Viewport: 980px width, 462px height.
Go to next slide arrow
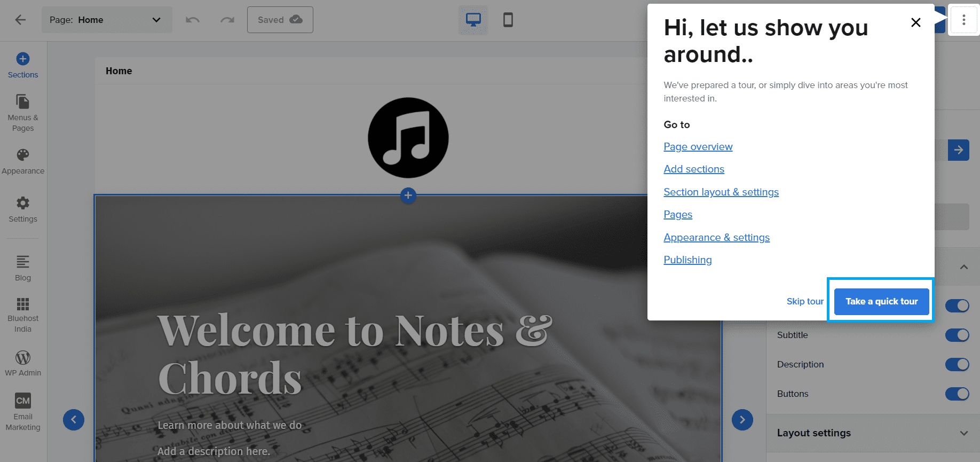coord(742,420)
